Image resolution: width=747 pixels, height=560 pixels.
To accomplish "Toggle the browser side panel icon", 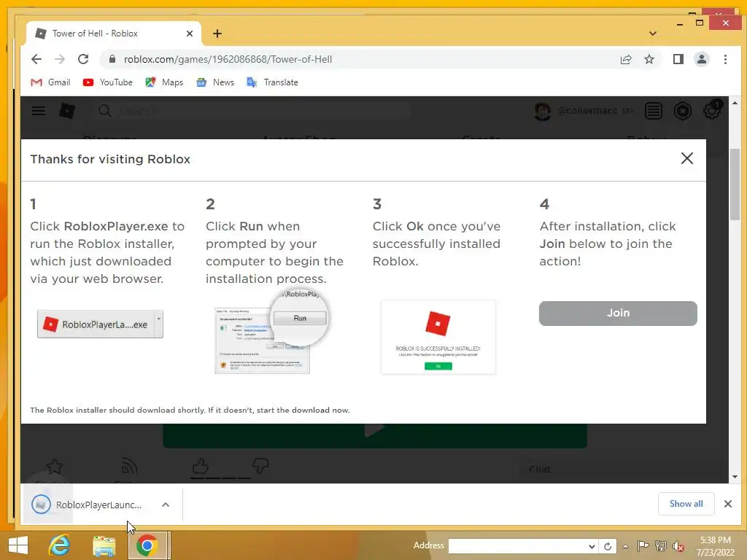I will pos(678,59).
